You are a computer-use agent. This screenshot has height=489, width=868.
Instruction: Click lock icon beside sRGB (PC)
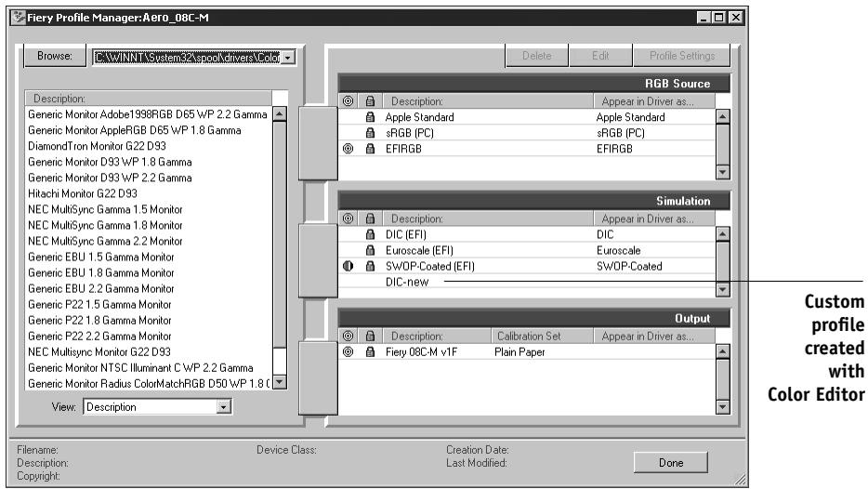[370, 133]
